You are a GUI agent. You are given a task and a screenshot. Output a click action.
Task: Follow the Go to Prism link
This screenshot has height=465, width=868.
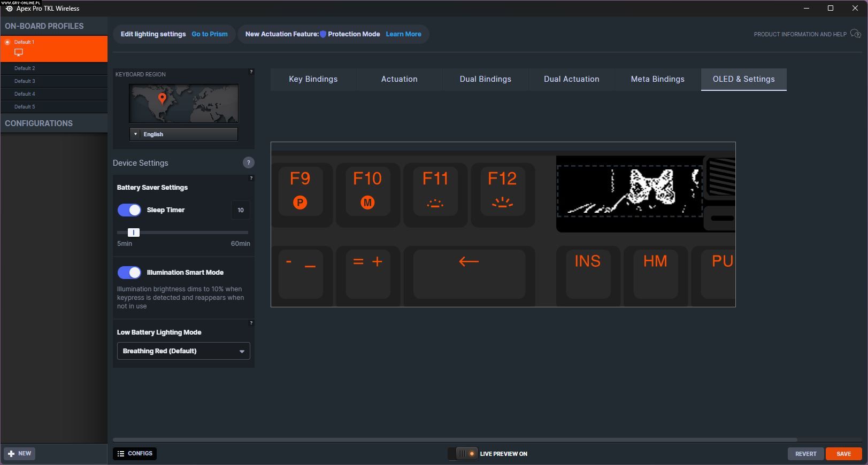coord(210,34)
